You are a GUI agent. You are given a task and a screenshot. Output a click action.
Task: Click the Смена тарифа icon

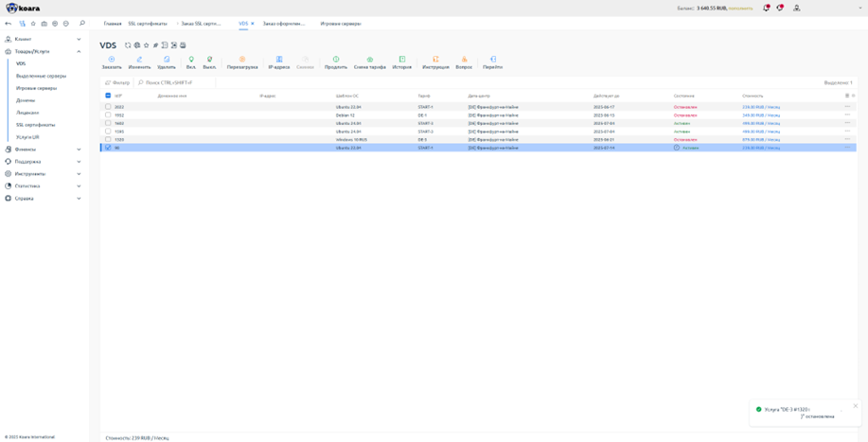click(369, 62)
